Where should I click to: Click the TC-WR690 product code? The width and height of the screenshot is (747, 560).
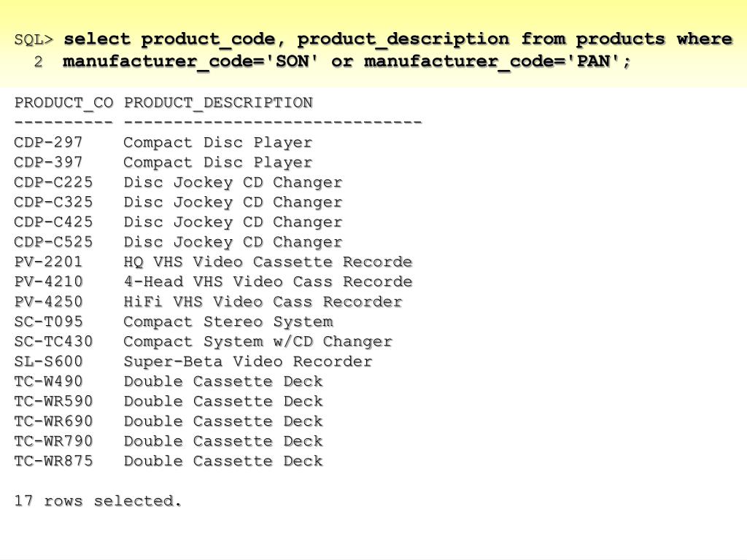(53, 421)
